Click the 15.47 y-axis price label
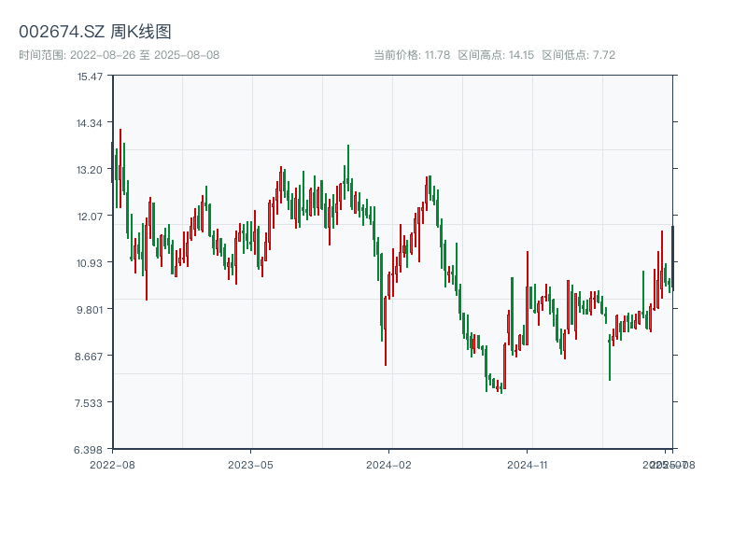747x560 pixels. (x=90, y=76)
